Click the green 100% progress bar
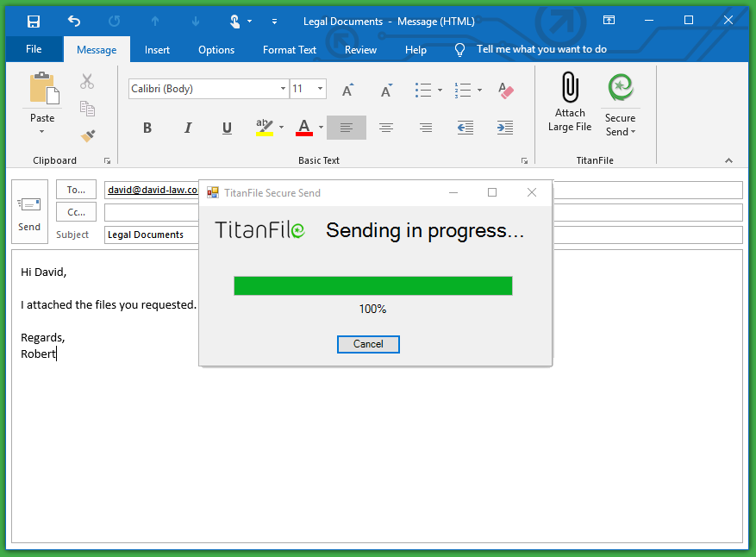 click(x=373, y=285)
